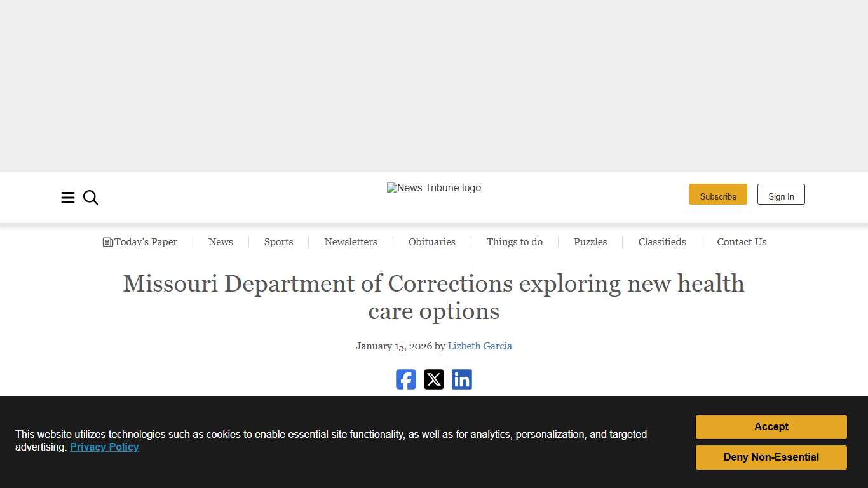The width and height of the screenshot is (868, 488).
Task: Click the newspaper icon beside Today's Paper
Action: tap(107, 242)
